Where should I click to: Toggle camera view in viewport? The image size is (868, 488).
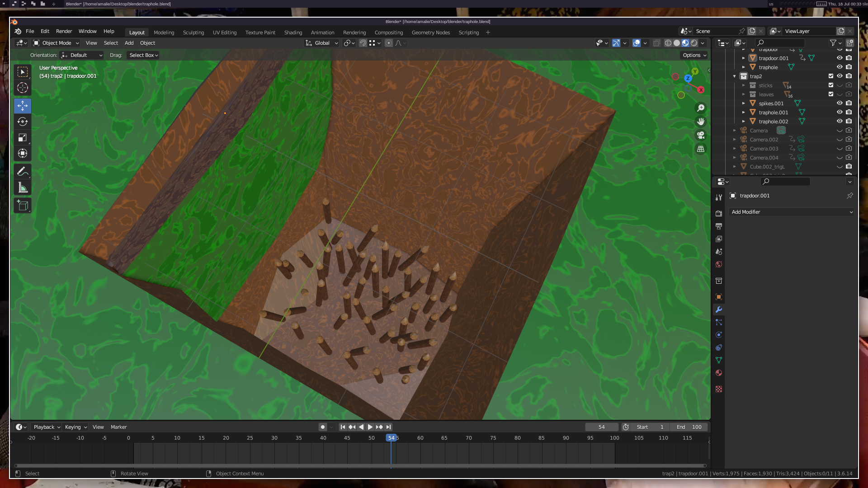click(701, 135)
